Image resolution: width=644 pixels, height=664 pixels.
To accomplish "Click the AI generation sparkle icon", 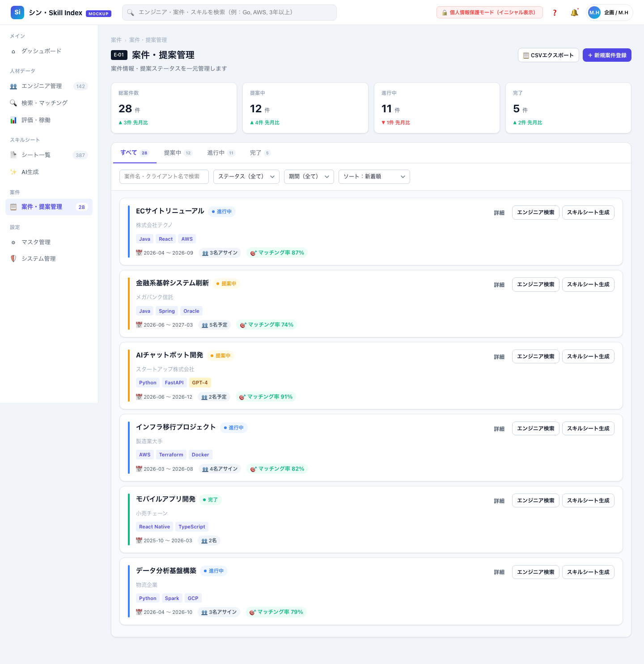I will (x=13, y=172).
